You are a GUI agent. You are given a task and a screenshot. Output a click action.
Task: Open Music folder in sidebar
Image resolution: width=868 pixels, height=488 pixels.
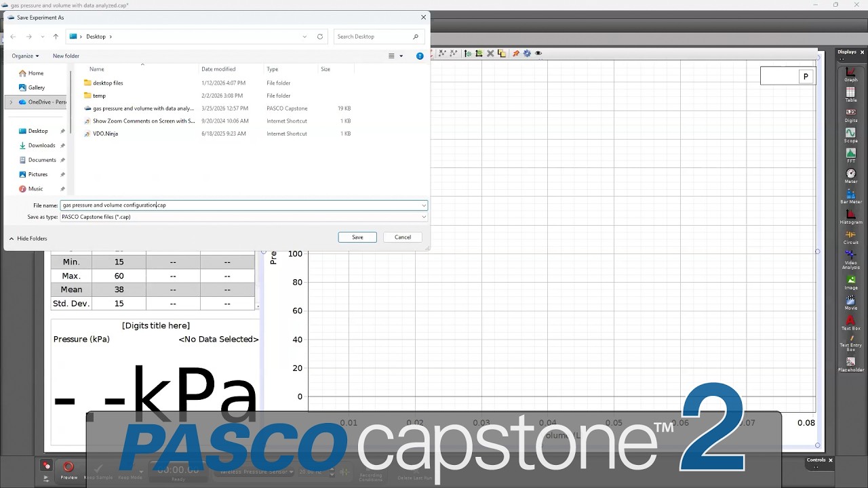coord(31,188)
